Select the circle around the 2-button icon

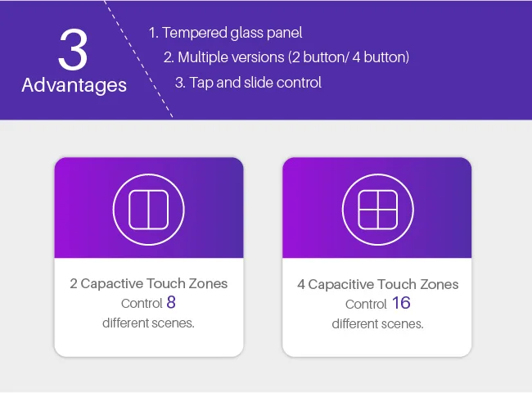point(149,210)
